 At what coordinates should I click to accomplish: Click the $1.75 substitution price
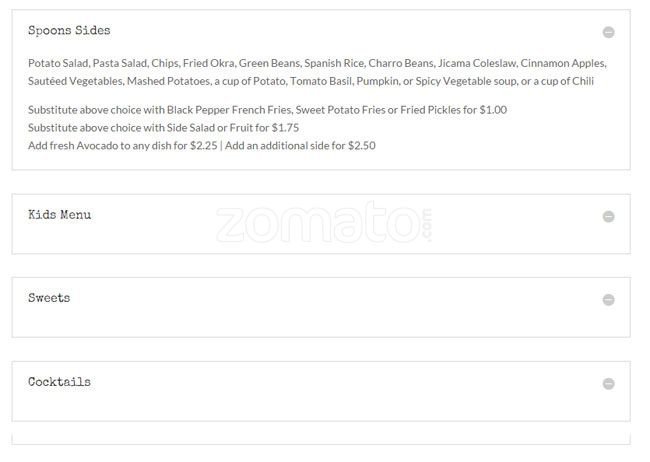(285, 128)
